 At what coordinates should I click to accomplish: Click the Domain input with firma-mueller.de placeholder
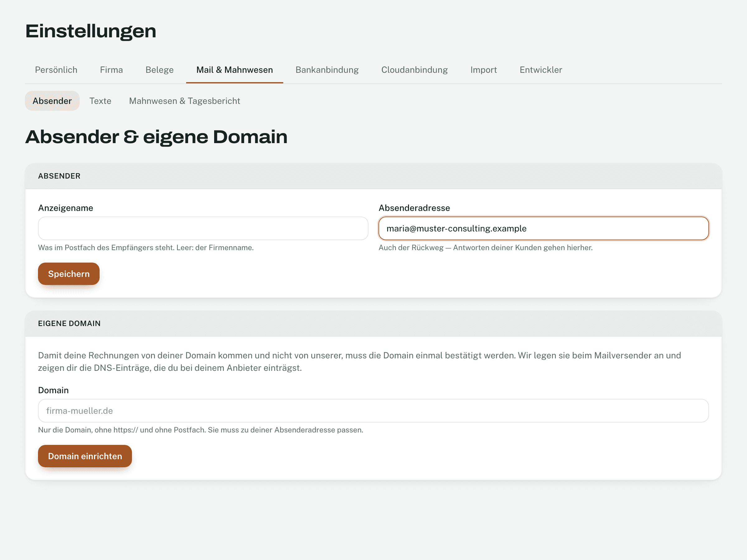click(373, 411)
